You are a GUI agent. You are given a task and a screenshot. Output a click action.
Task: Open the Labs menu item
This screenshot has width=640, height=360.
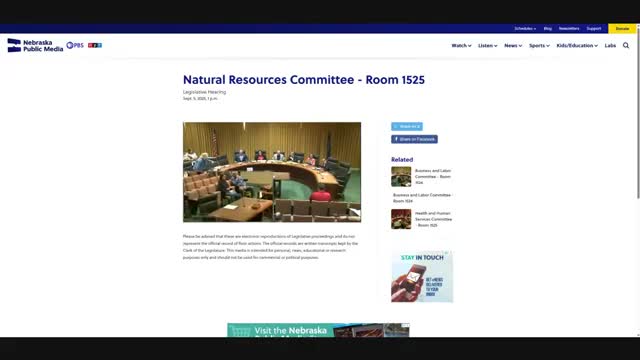[610, 45]
